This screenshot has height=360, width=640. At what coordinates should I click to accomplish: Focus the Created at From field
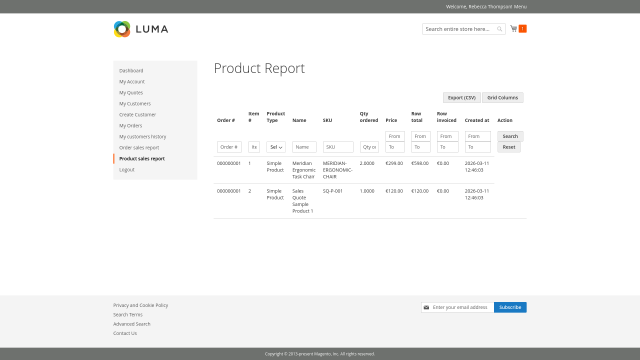[478, 136]
